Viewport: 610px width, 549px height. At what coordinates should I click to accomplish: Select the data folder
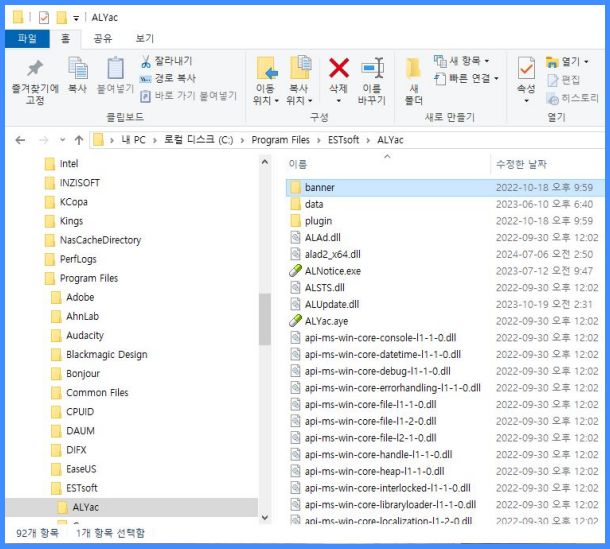[314, 204]
